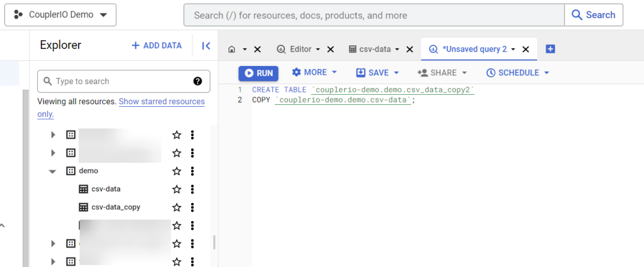Open actions menu for second blurred dataset
644x267 pixels.
pos(192,153)
